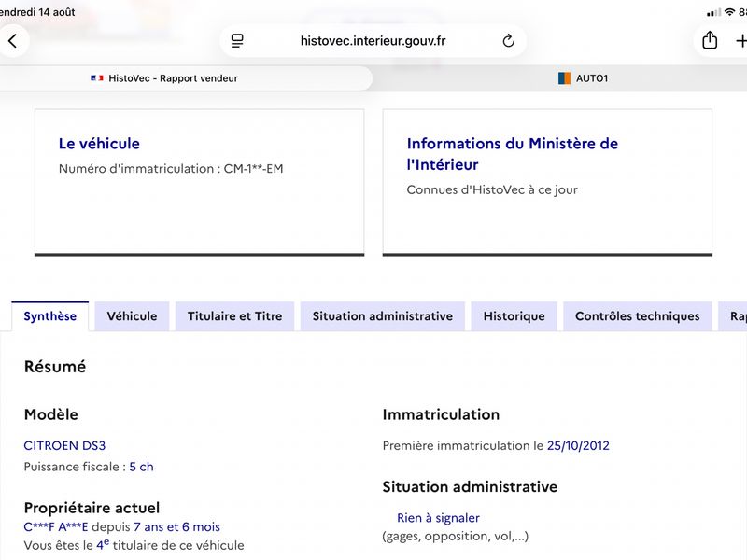Click the Rien à signaler status
The height and width of the screenshot is (560, 747).
coord(438,518)
